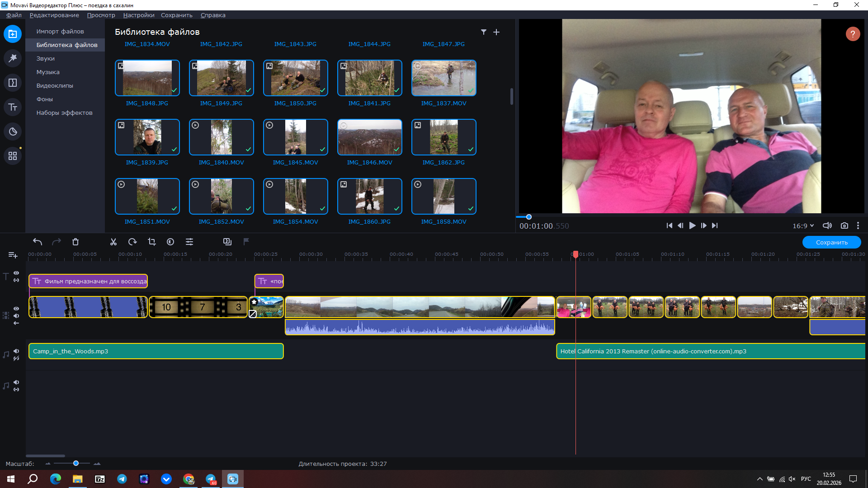Open the Transitions tab in sidebar
Viewport: 868px width, 488px height.
tap(13, 83)
